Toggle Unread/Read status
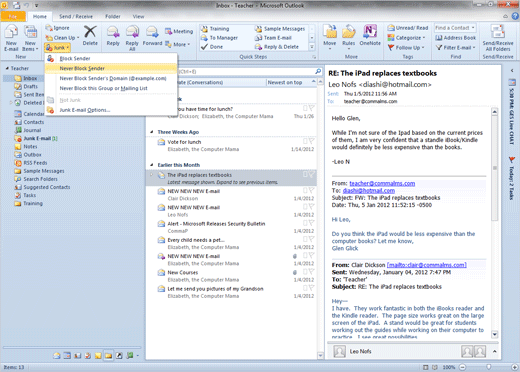 point(408,28)
